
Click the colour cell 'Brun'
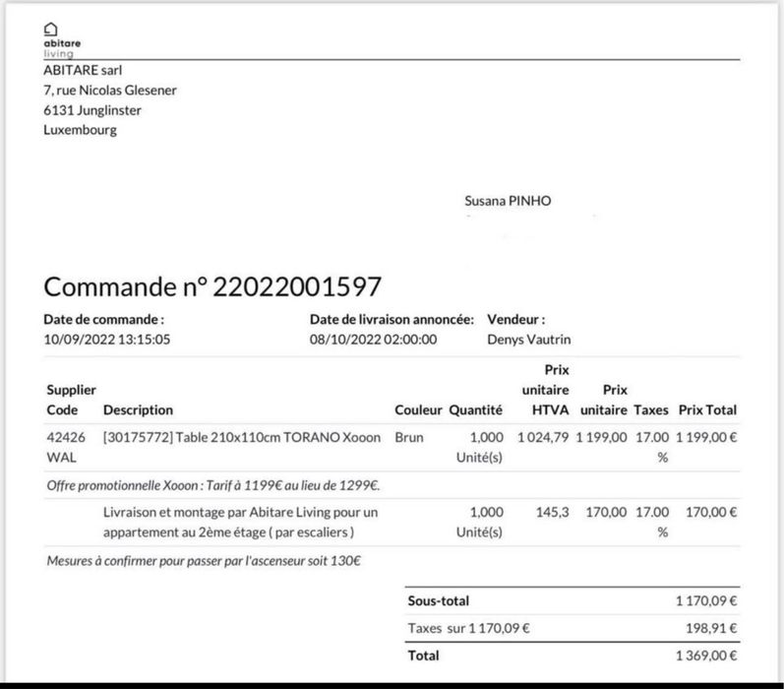[x=409, y=437]
